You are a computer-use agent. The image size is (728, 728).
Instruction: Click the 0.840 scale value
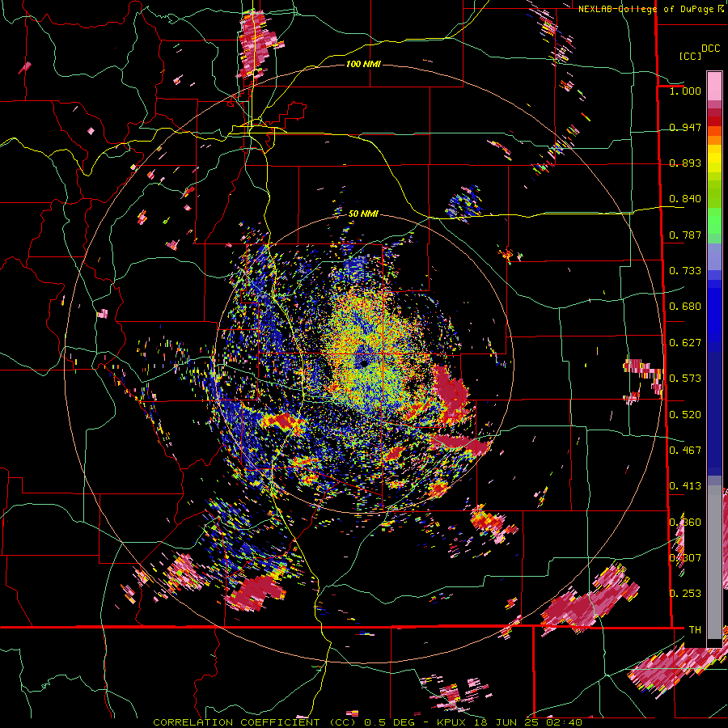685,199
